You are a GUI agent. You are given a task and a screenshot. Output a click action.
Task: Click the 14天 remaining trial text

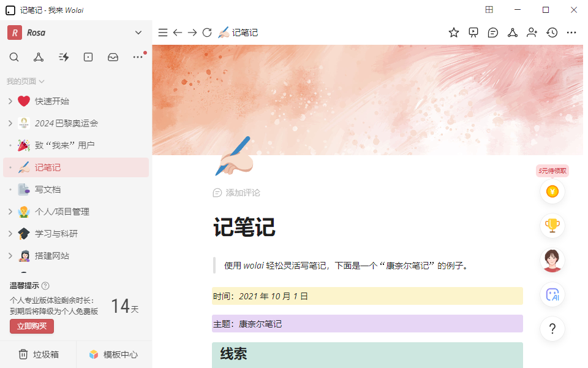125,306
